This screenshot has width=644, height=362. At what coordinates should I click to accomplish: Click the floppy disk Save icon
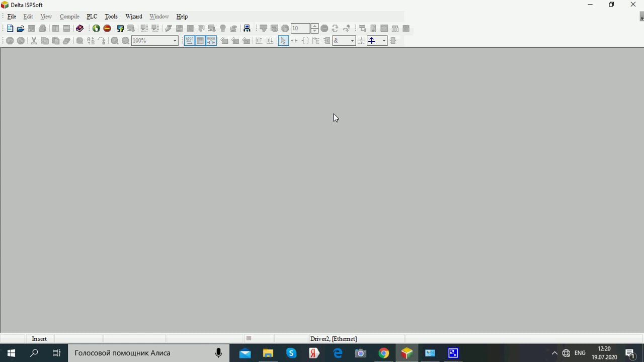pyautogui.click(x=32, y=29)
